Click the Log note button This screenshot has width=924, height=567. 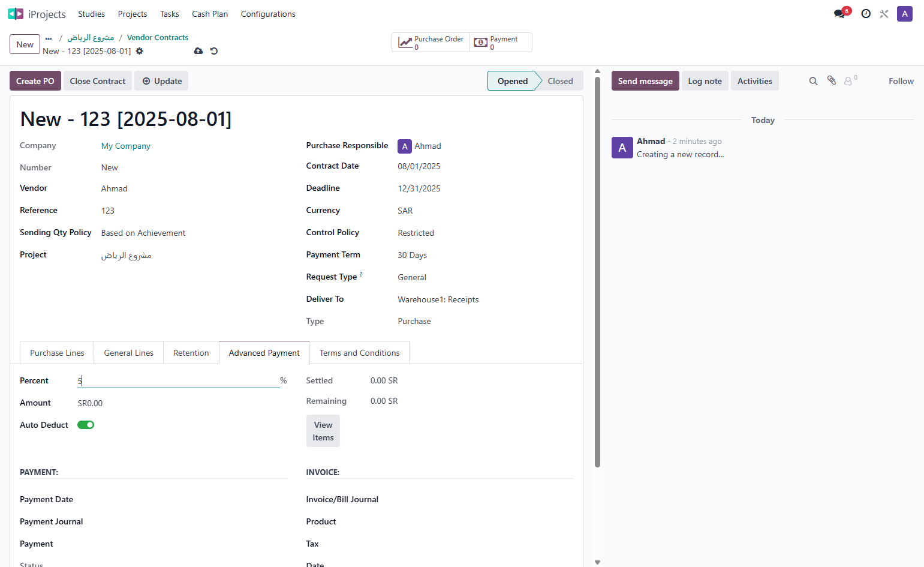point(705,81)
